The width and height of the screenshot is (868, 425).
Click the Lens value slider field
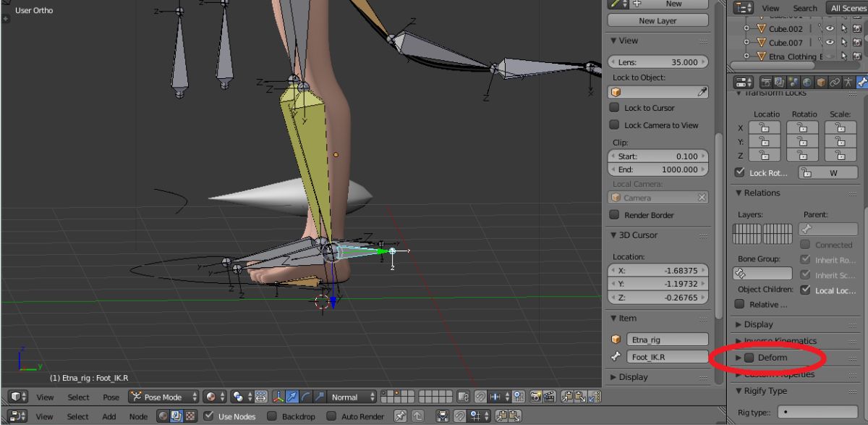657,62
